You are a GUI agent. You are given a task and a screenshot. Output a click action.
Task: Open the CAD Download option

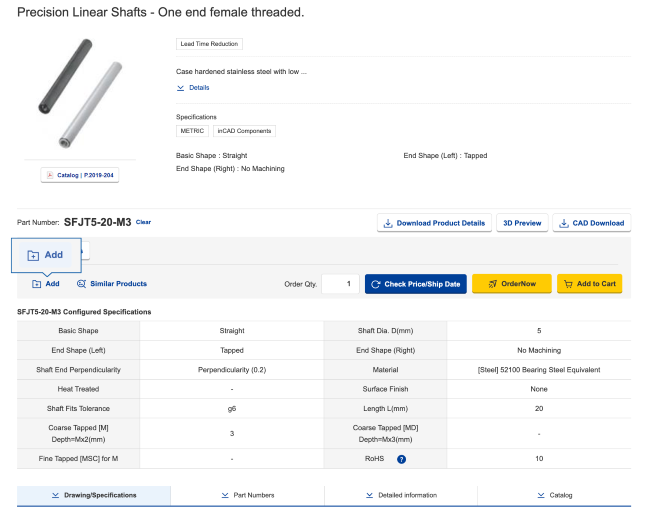pyautogui.click(x=591, y=223)
